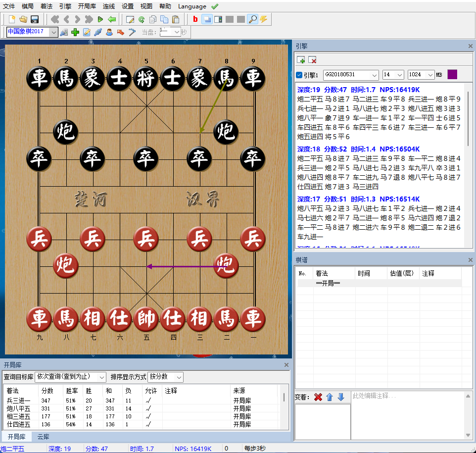The height and width of the screenshot is (453, 476).
Task: Close the 棋谱 panel
Action: 470,260
